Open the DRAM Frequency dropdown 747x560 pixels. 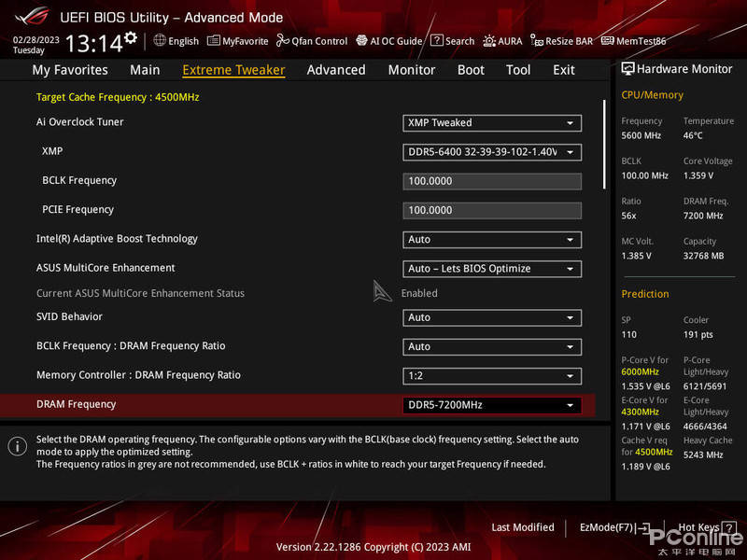tap(492, 405)
